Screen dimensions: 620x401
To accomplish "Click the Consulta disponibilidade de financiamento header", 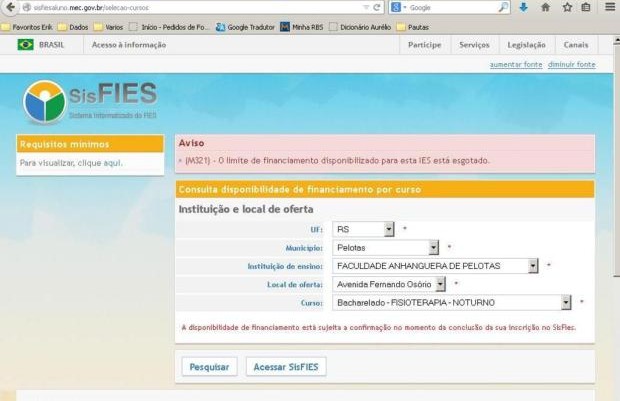I will 385,189.
